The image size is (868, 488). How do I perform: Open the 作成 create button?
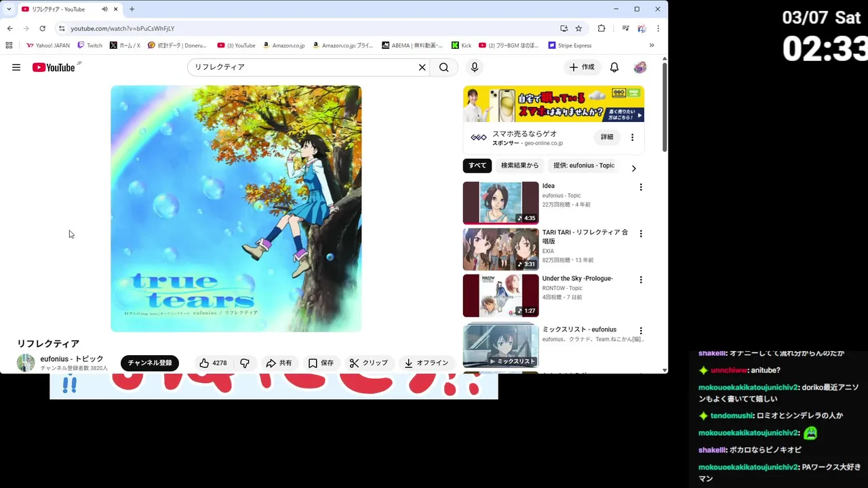pyautogui.click(x=582, y=67)
